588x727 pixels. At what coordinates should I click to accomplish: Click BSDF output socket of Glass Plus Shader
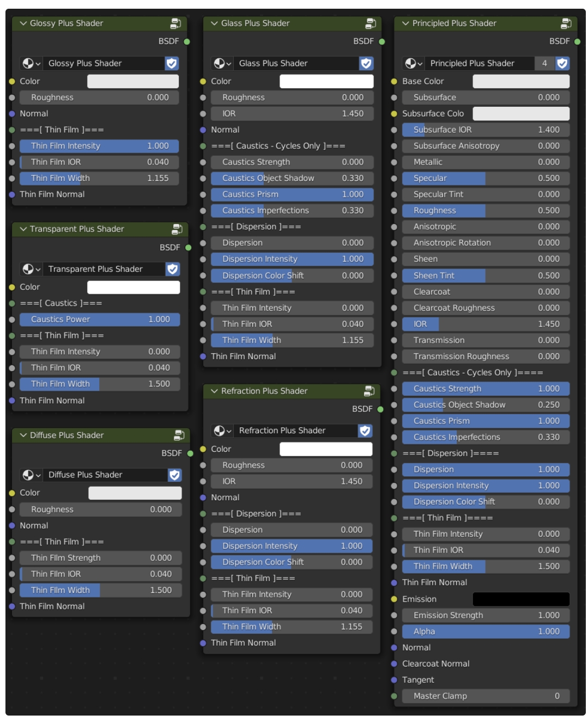point(382,41)
